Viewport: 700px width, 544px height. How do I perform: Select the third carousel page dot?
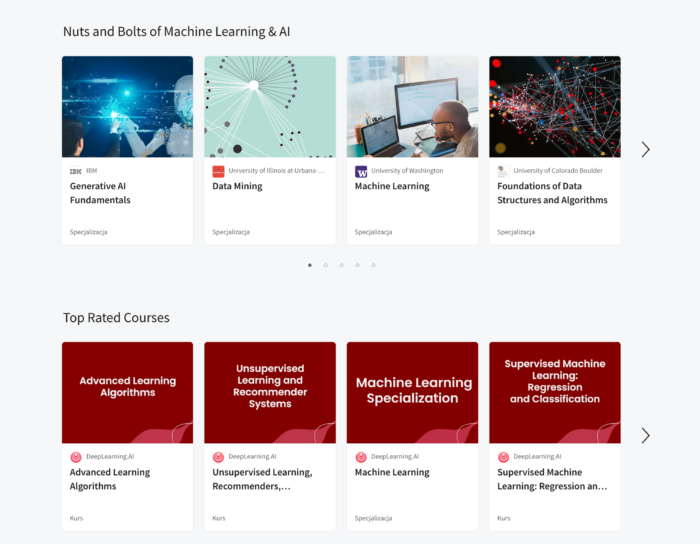click(x=342, y=265)
